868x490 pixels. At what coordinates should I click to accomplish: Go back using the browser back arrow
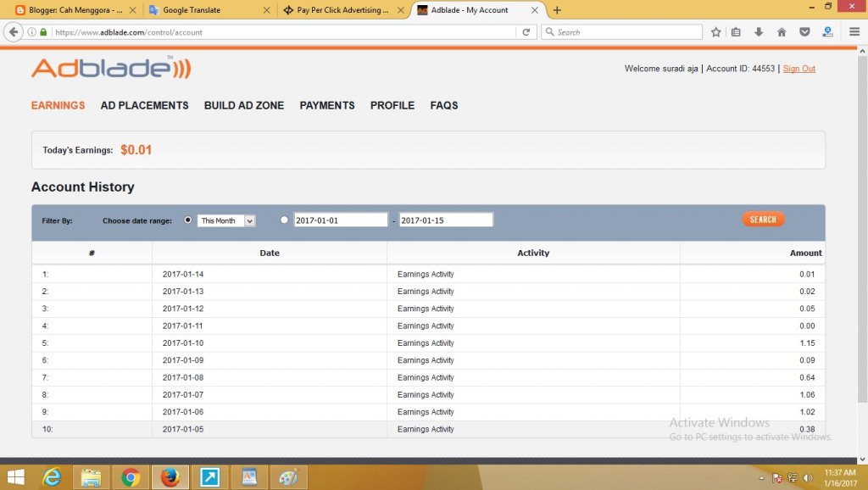pyautogui.click(x=14, y=32)
